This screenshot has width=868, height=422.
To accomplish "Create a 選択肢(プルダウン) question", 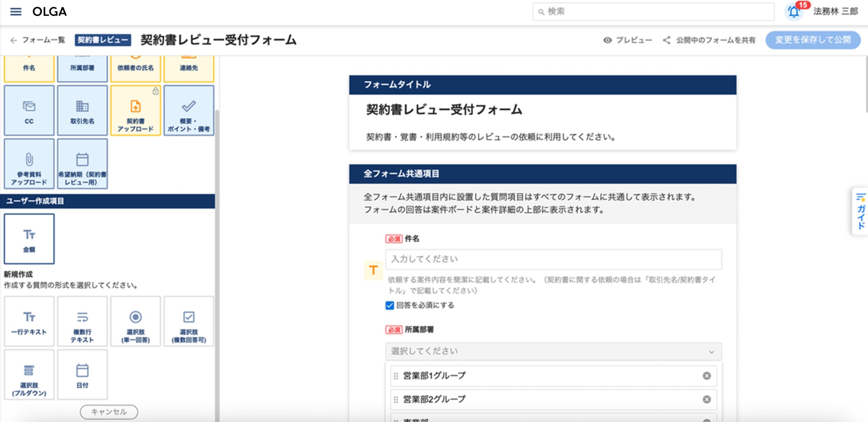I will (x=29, y=375).
